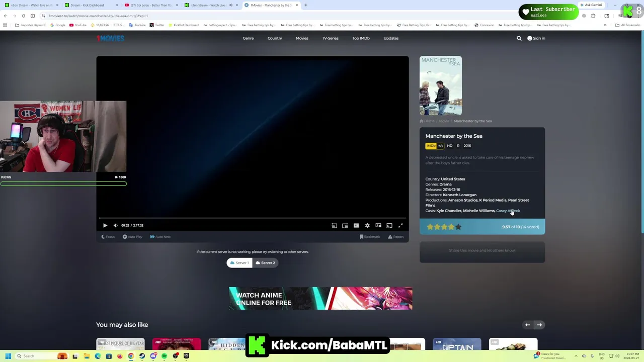This screenshot has height=362, width=644.
Task: Open the Importés depuis IE bookmark folder
Action: 31,25
